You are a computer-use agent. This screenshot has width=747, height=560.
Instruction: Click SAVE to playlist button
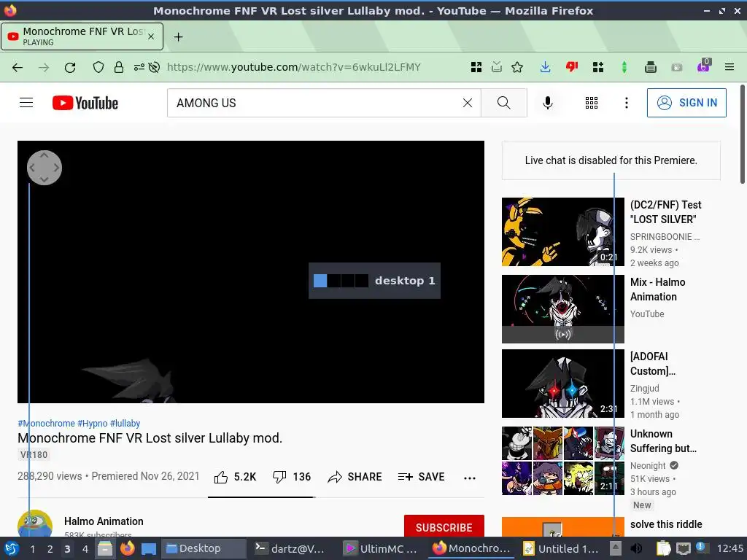(421, 477)
